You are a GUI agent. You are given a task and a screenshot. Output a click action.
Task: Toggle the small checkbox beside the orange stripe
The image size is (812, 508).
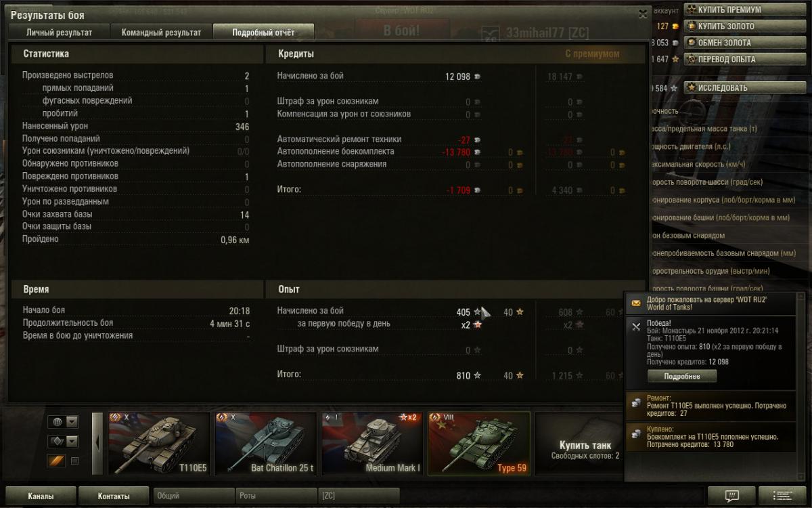75,461
